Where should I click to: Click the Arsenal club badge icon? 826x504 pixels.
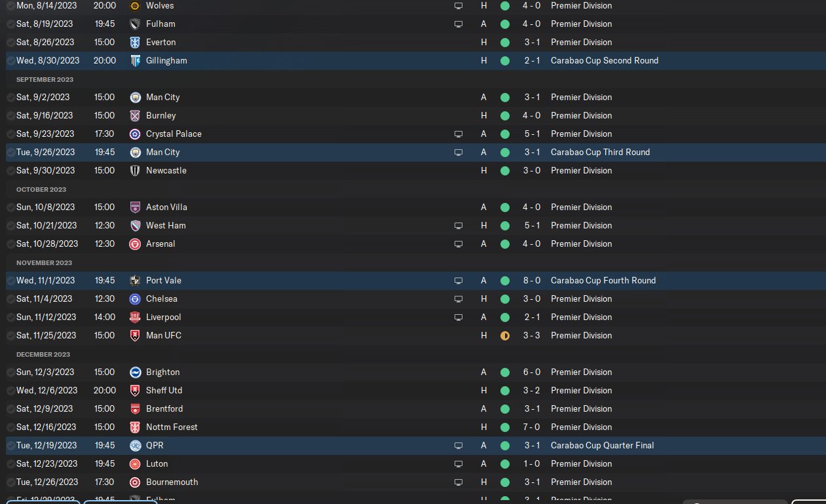(x=135, y=243)
